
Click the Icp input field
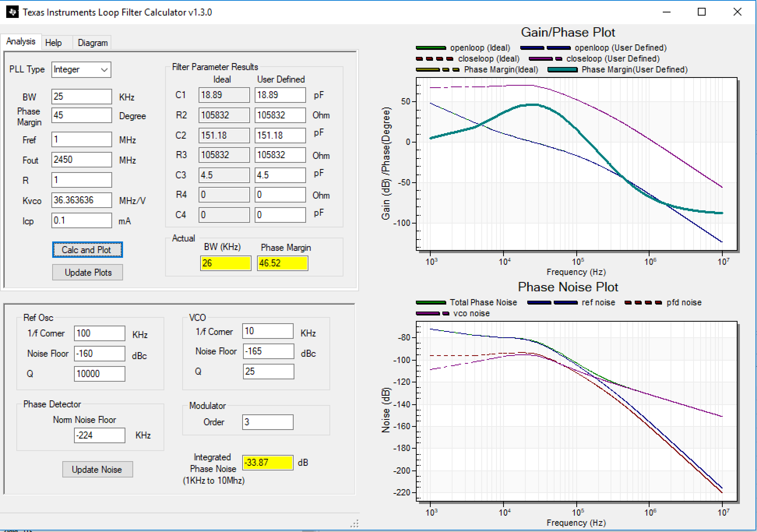click(82, 220)
